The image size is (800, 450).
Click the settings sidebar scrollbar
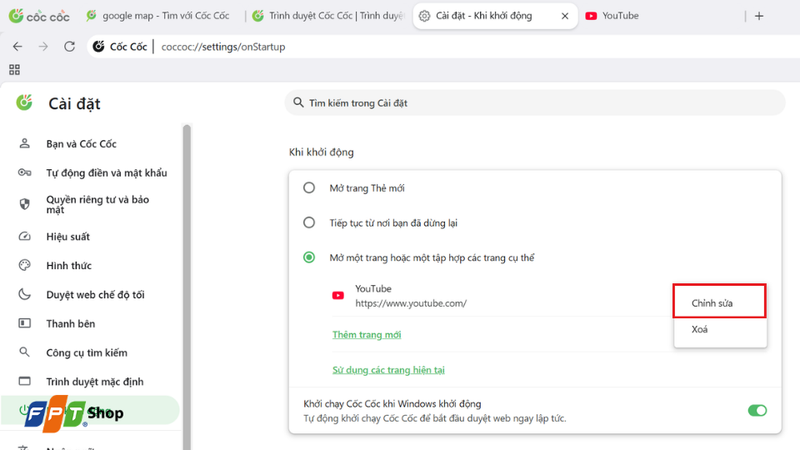(187, 286)
